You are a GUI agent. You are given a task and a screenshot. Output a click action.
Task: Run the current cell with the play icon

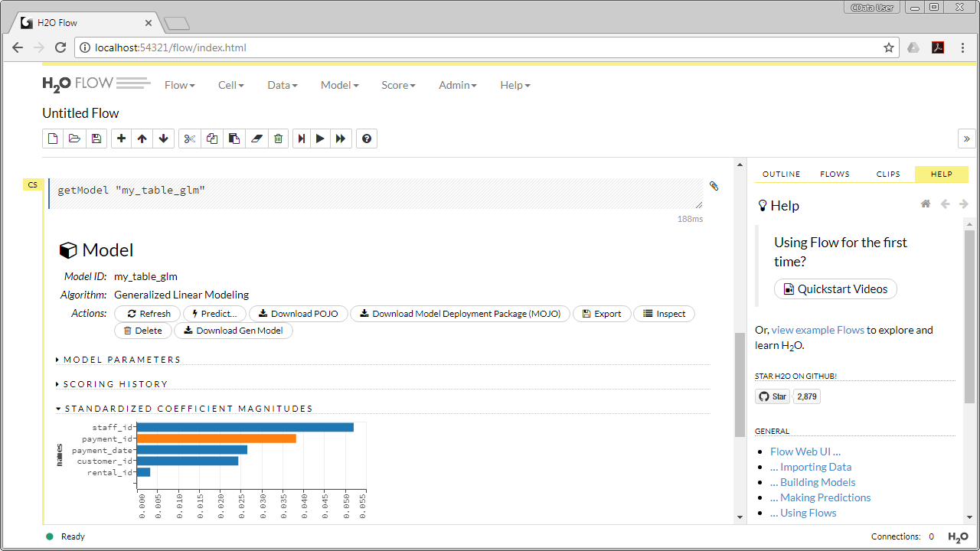point(320,139)
